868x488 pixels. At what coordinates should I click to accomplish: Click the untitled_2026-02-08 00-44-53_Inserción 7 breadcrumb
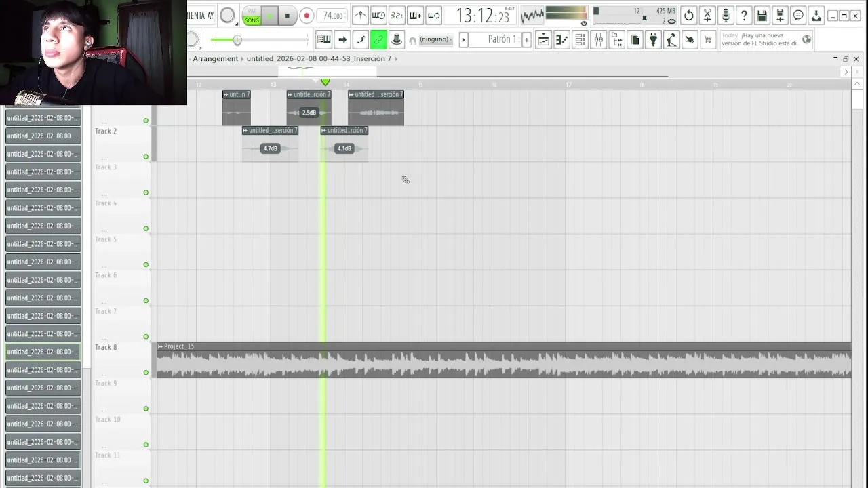point(319,59)
